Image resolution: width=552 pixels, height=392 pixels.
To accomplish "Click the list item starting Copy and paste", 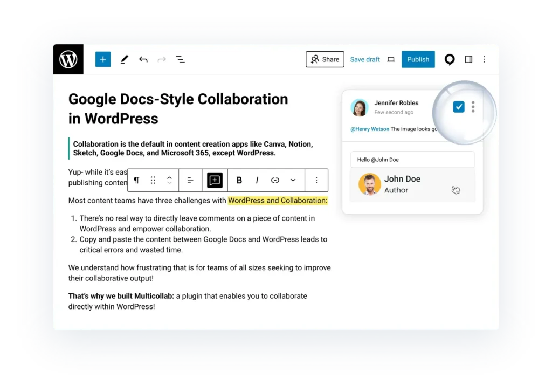I will coord(203,244).
